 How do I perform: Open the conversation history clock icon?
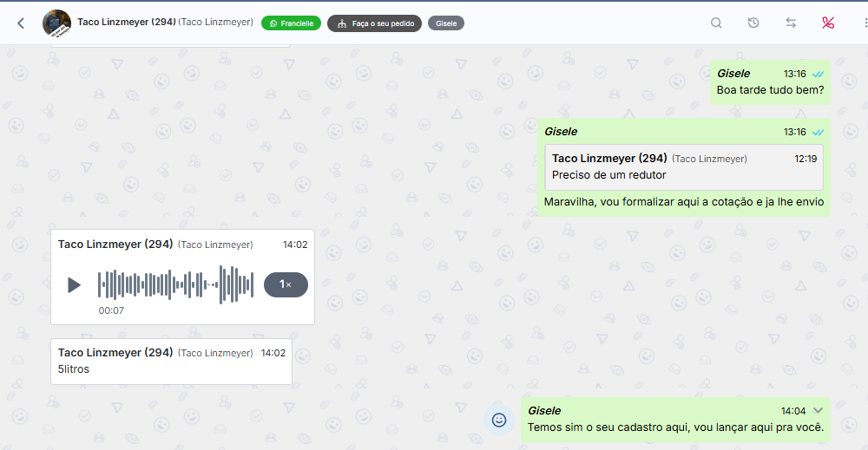click(x=753, y=23)
